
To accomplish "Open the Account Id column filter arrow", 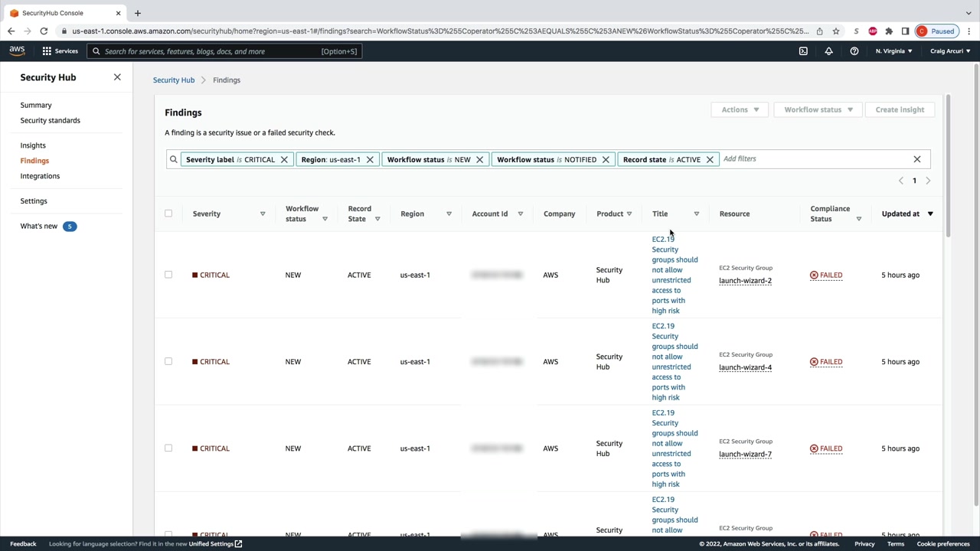I will click(520, 214).
